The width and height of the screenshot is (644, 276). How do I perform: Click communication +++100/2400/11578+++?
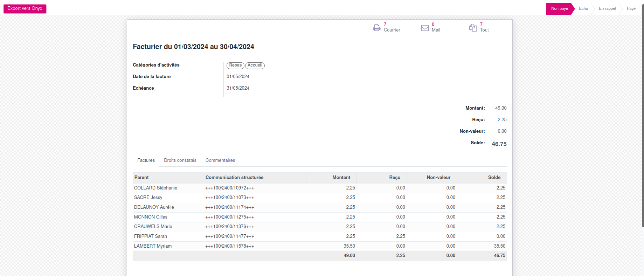[x=230, y=246]
